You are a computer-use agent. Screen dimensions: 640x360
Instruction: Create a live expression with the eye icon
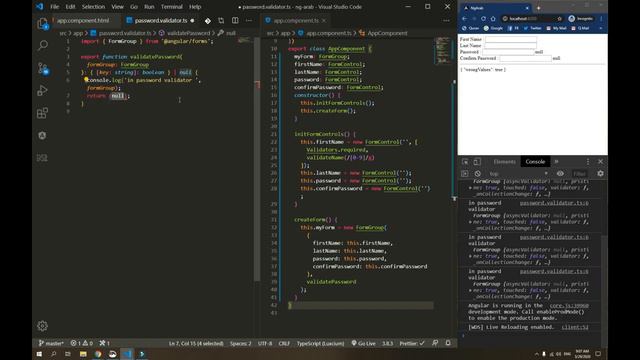click(560, 173)
